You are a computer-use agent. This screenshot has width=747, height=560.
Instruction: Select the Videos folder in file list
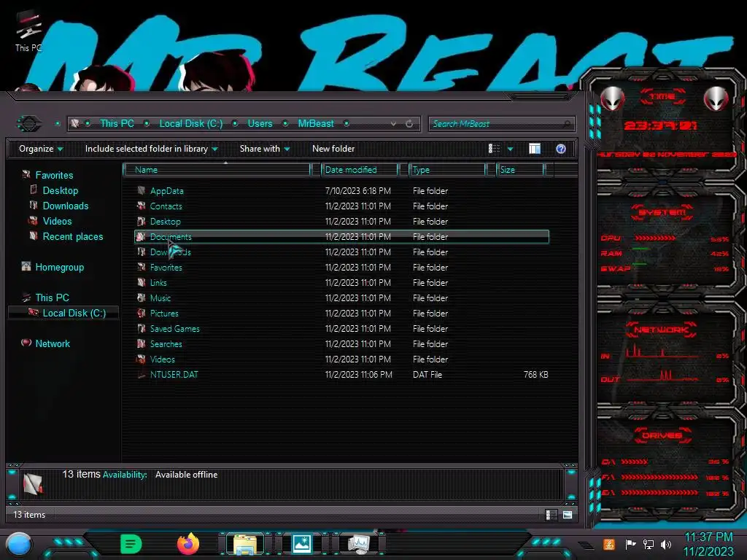pos(163,359)
